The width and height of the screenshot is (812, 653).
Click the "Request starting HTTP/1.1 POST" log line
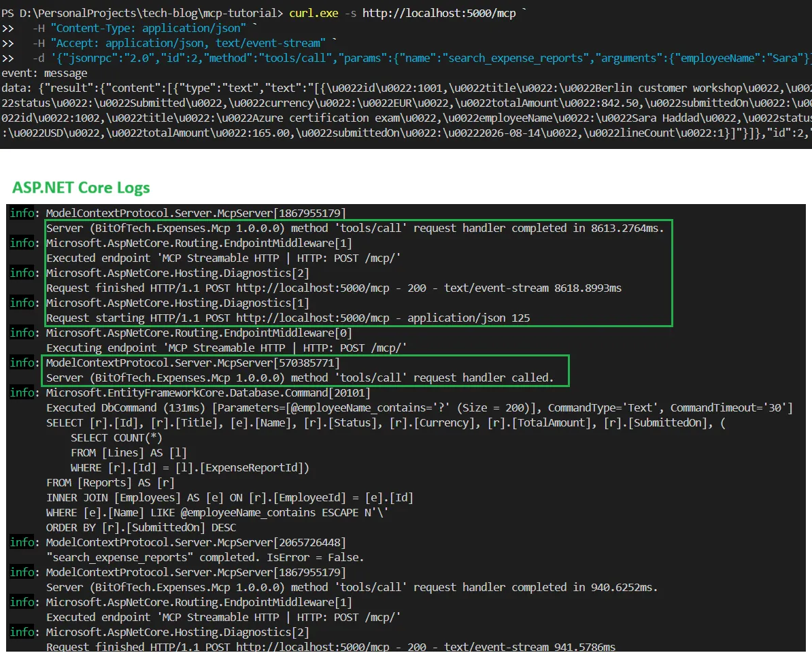[x=288, y=318]
